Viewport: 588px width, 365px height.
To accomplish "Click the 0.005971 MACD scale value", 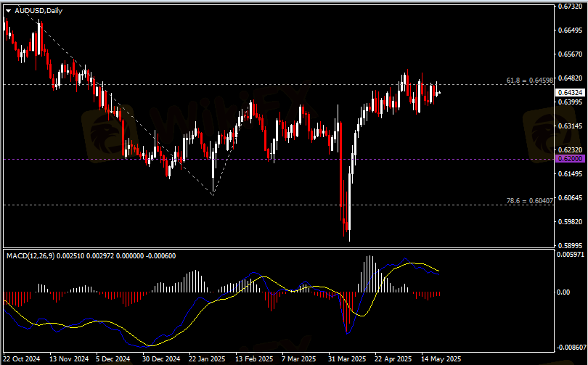I will (571, 255).
